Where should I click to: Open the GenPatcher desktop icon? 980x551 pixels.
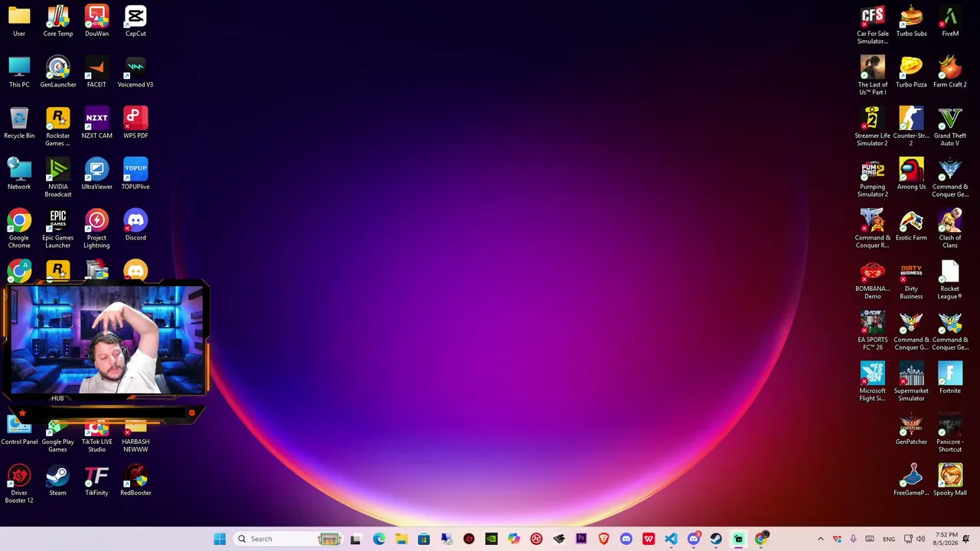click(x=911, y=430)
